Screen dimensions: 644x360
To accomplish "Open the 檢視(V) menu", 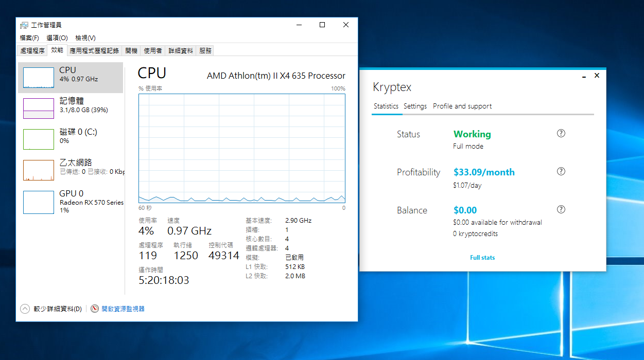I will pos(85,38).
